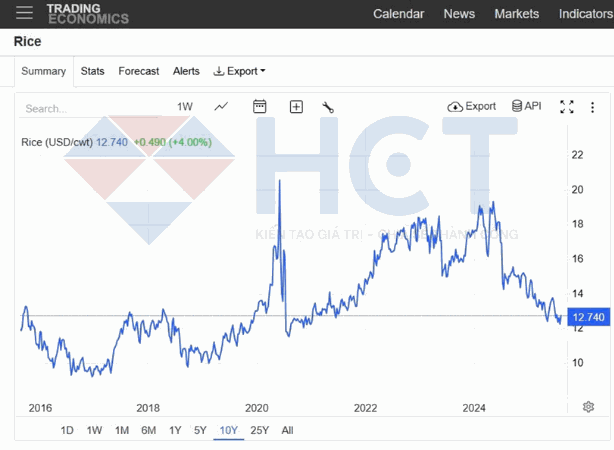Open the chart tools wrench icon
614x450 pixels.
click(x=328, y=107)
